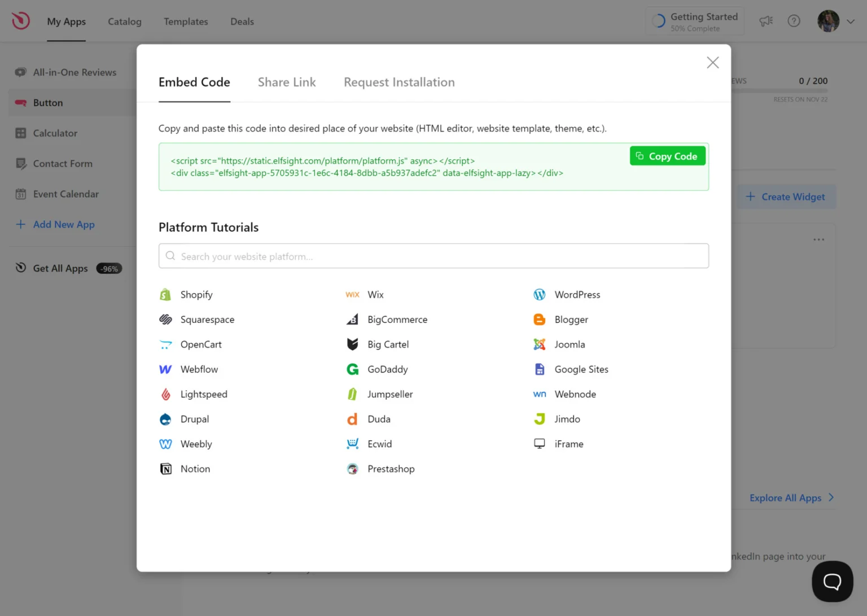Open announcements via the megaphone icon

(x=765, y=21)
